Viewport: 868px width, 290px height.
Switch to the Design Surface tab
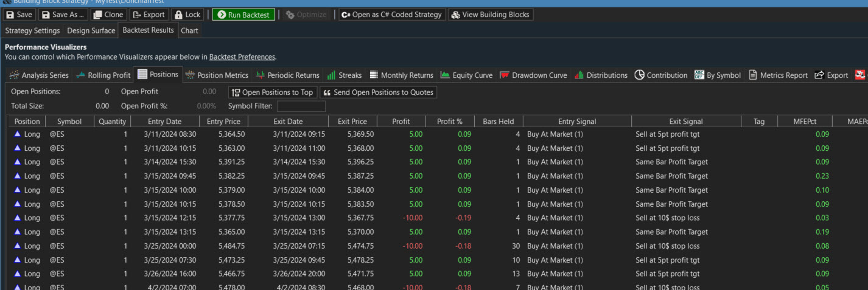tap(91, 30)
